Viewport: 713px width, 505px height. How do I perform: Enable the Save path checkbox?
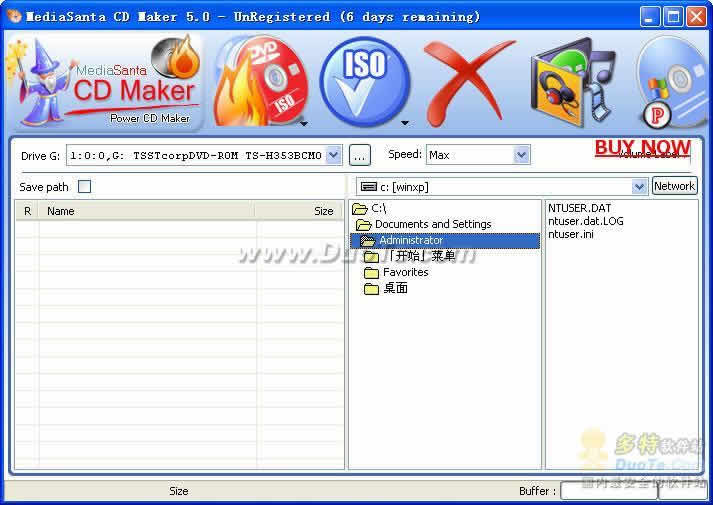[85, 186]
